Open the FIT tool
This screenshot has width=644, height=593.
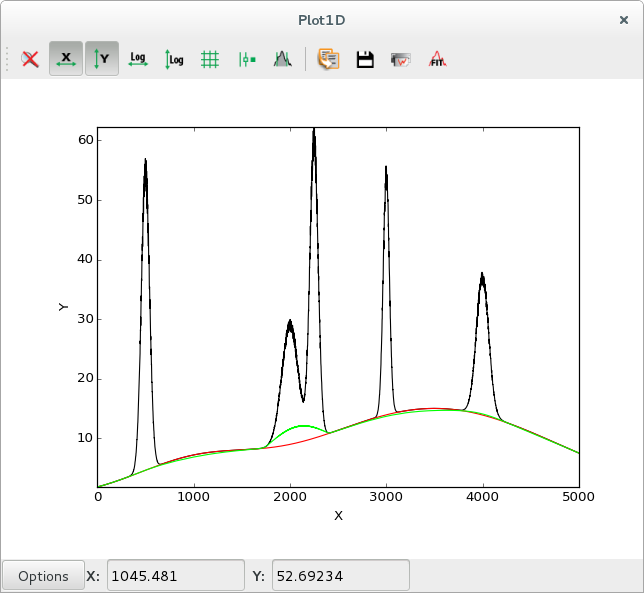[x=437, y=59]
